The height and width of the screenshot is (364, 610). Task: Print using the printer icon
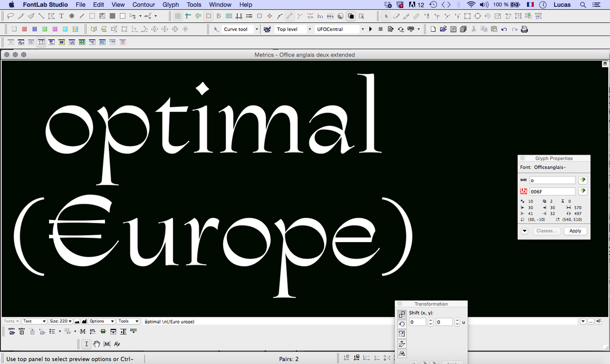524,29
